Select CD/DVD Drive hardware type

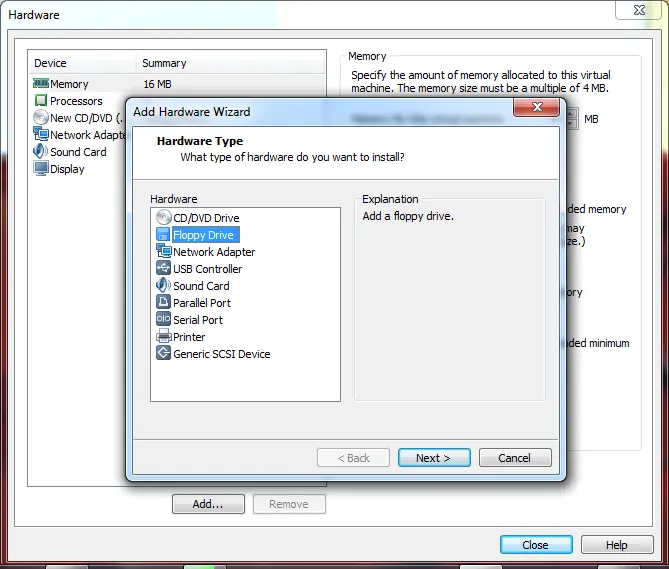206,218
